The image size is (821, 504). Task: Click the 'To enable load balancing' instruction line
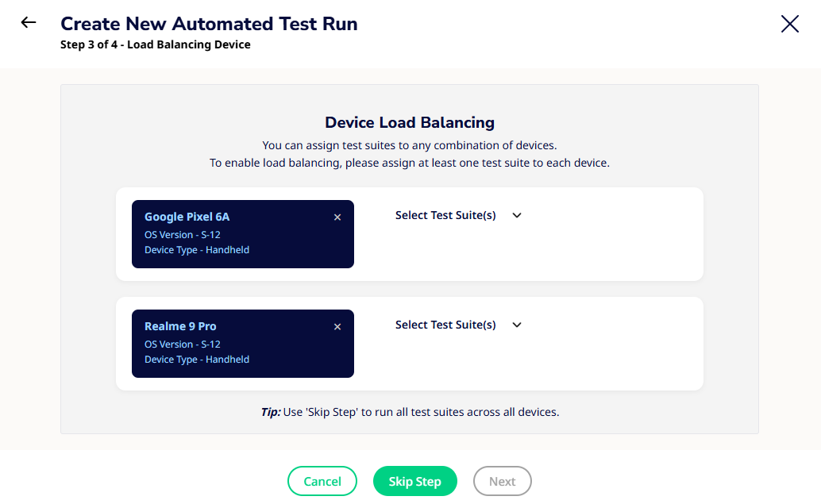click(x=410, y=163)
